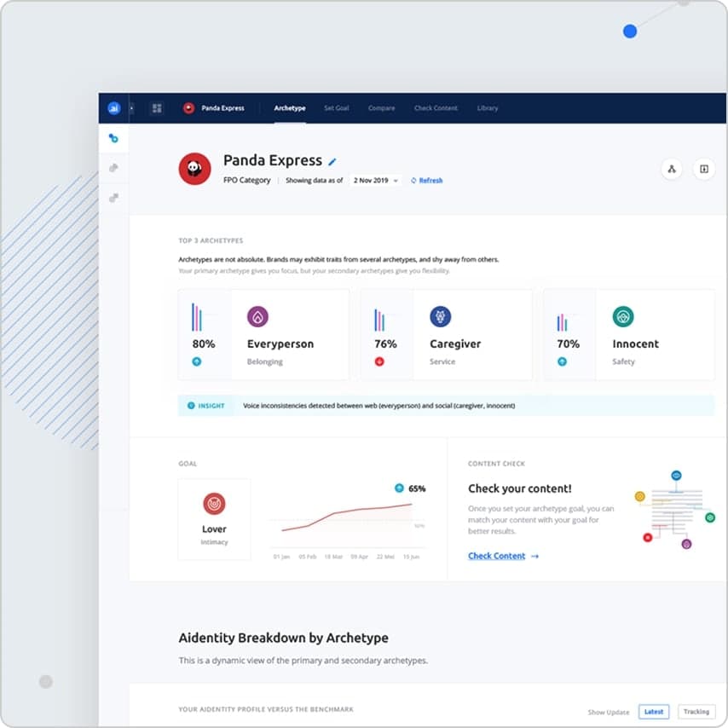Click the large Panda Express avatar
728x728 pixels.
195,169
